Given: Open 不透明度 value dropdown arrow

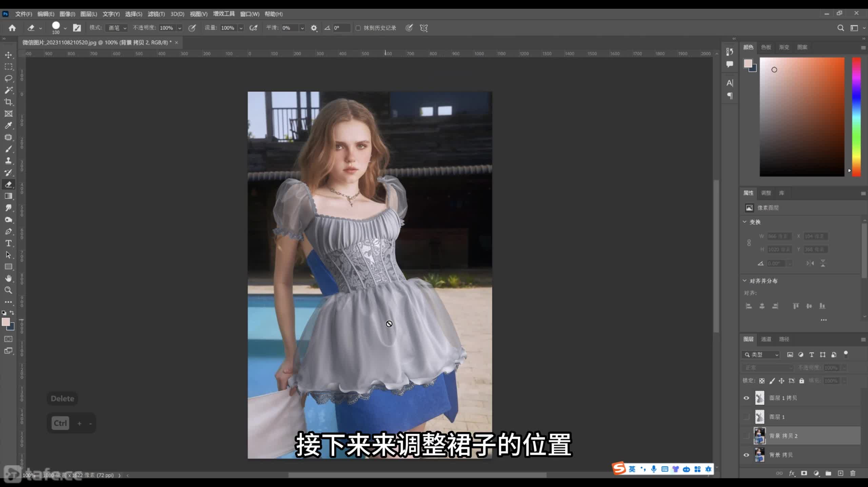Looking at the screenshot, I should [180, 28].
